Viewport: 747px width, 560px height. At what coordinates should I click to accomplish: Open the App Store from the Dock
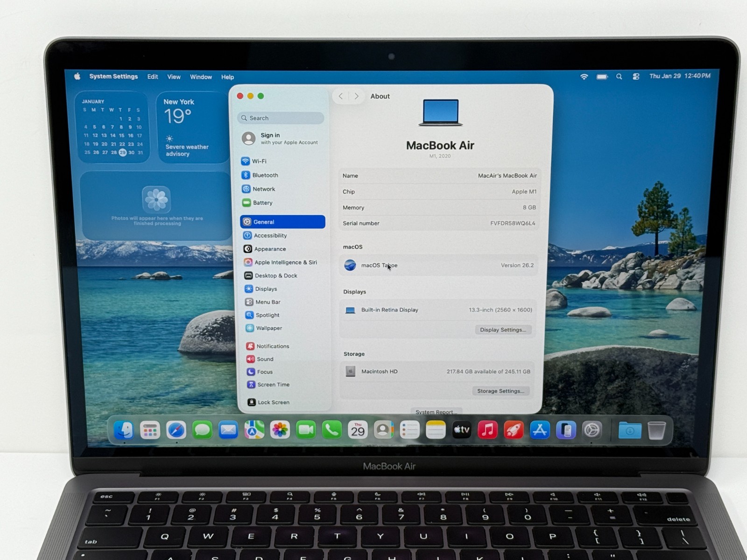tap(540, 430)
